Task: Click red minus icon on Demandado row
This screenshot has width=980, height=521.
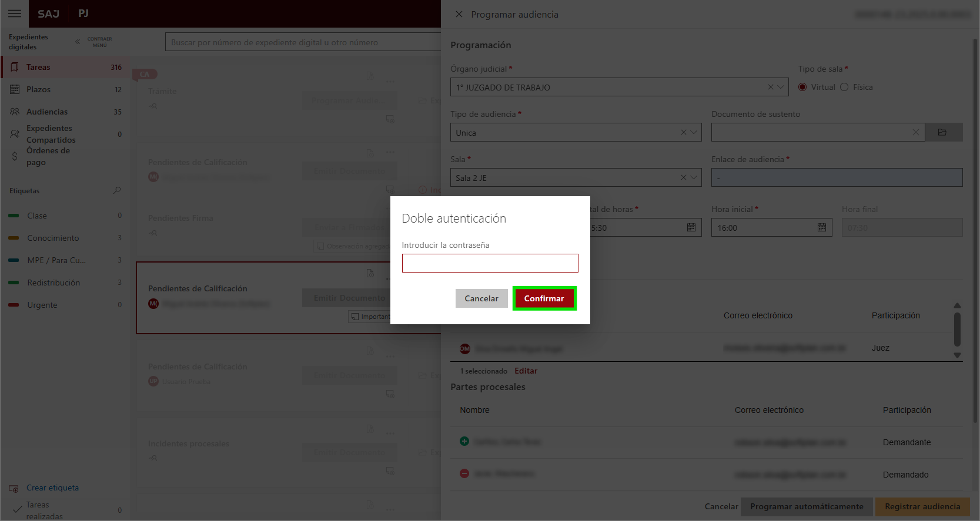Action: 464,473
